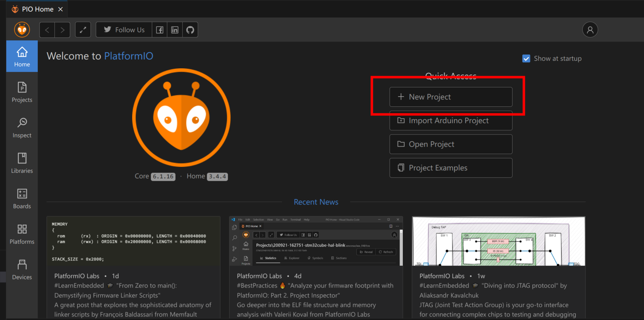The image size is (644, 320).
Task: Open Inspect in the sidebar
Action: (x=22, y=128)
